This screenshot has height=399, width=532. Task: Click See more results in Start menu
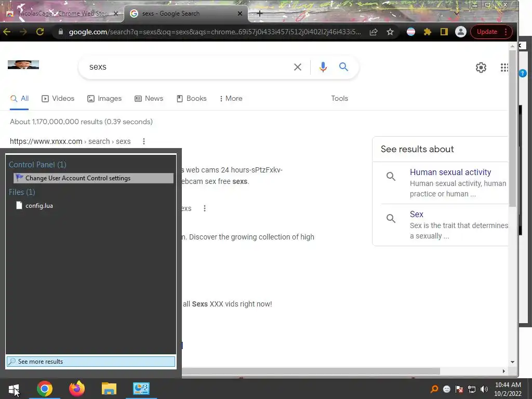pyautogui.click(x=91, y=362)
